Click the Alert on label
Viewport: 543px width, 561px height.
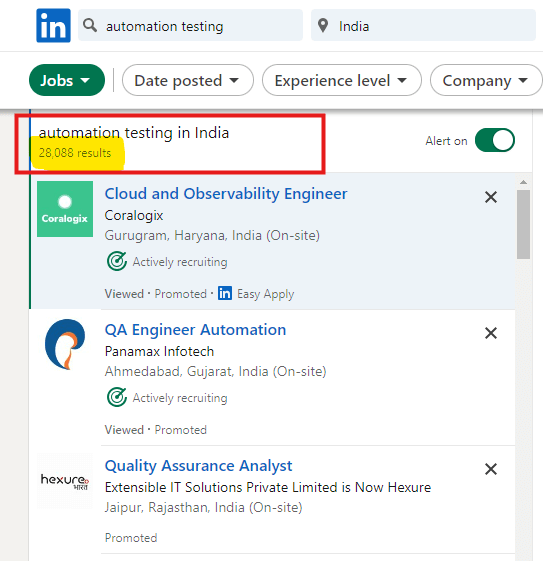pyautogui.click(x=446, y=141)
